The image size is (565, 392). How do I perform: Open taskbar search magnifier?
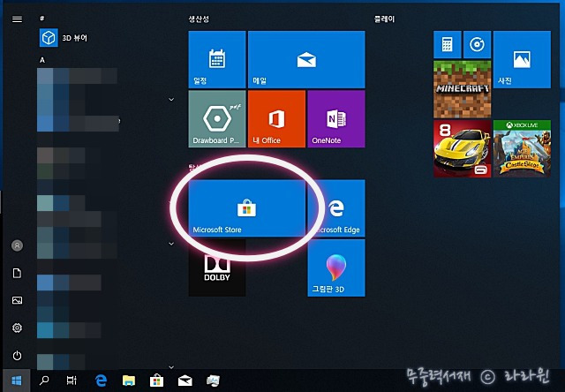coord(44,381)
